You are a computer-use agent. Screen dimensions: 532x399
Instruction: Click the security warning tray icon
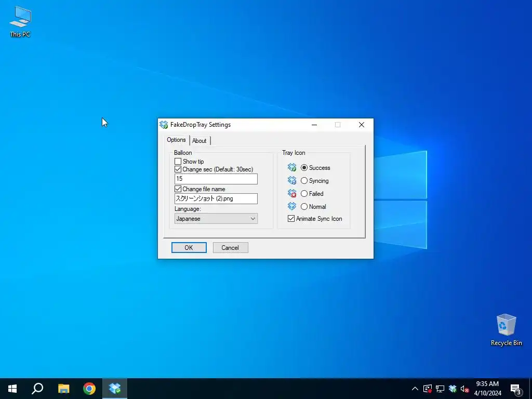[x=428, y=389]
